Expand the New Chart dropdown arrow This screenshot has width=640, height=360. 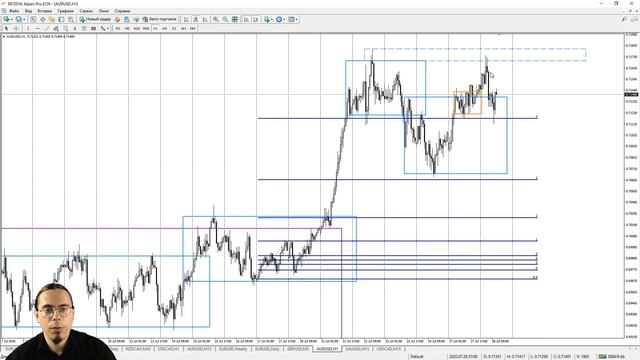(x=12, y=19)
